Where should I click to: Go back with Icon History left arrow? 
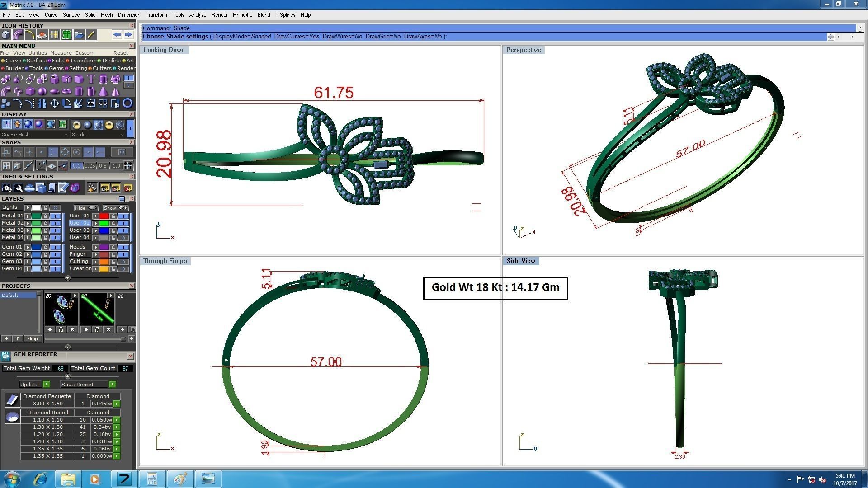coord(117,35)
